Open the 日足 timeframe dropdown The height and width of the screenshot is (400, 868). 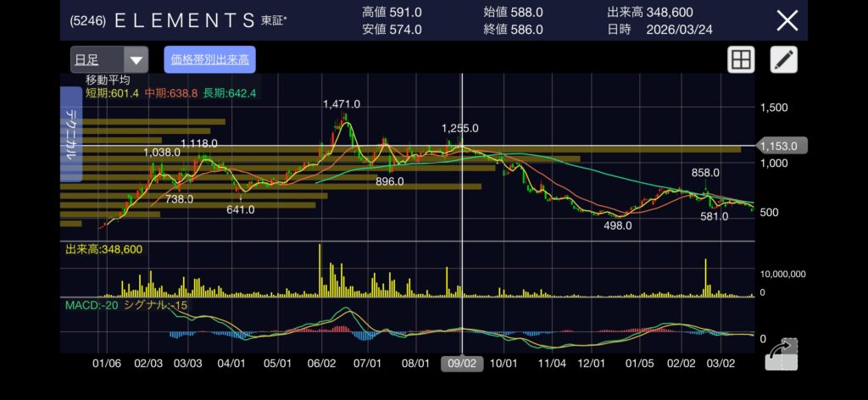[x=109, y=59]
